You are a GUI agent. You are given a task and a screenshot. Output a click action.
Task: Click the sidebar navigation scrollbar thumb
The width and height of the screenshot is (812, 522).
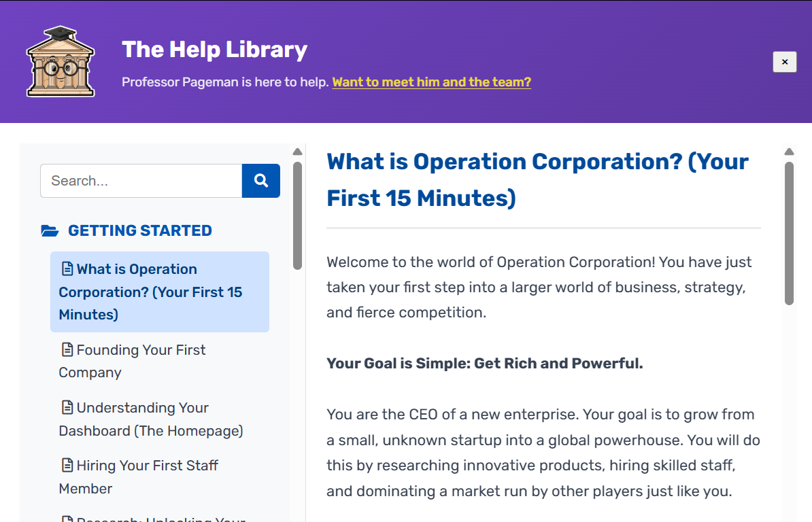coord(297,215)
